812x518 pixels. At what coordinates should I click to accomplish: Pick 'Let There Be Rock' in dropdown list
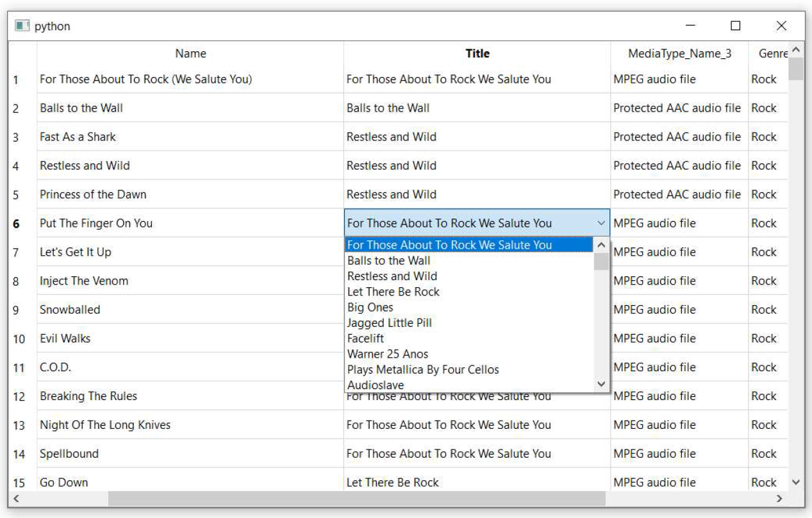pos(469,292)
